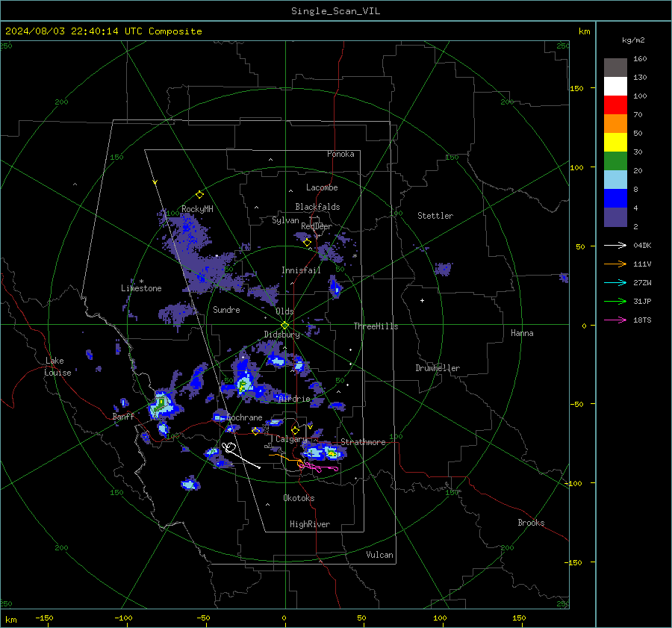Image resolution: width=672 pixels, height=628 pixels.
Task: Click the Airdrie city label
Action: [294, 399]
